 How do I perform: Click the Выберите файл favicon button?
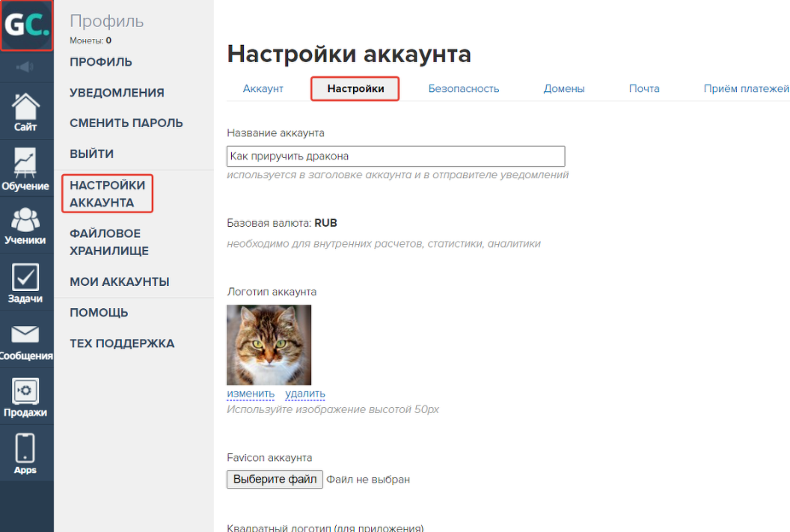(275, 479)
